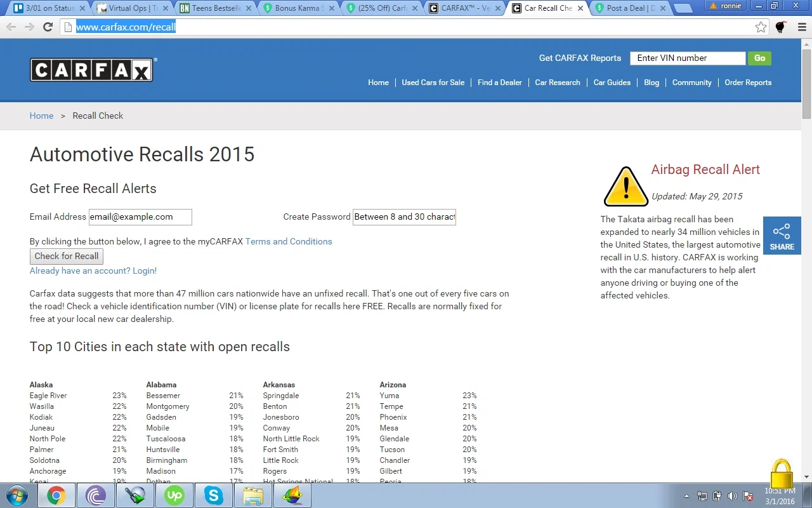Click the browser Forward arrow
Screen dimensions: 812x508
29,27
